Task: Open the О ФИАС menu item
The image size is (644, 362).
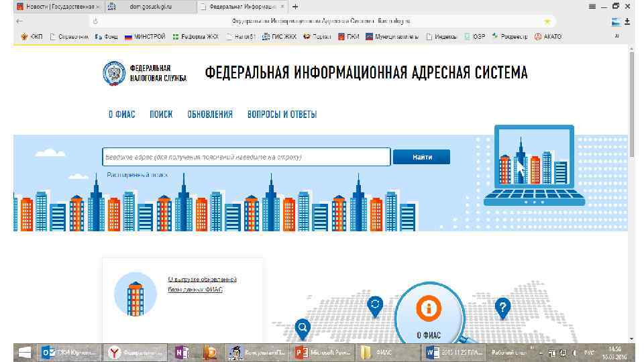Action: (x=121, y=115)
